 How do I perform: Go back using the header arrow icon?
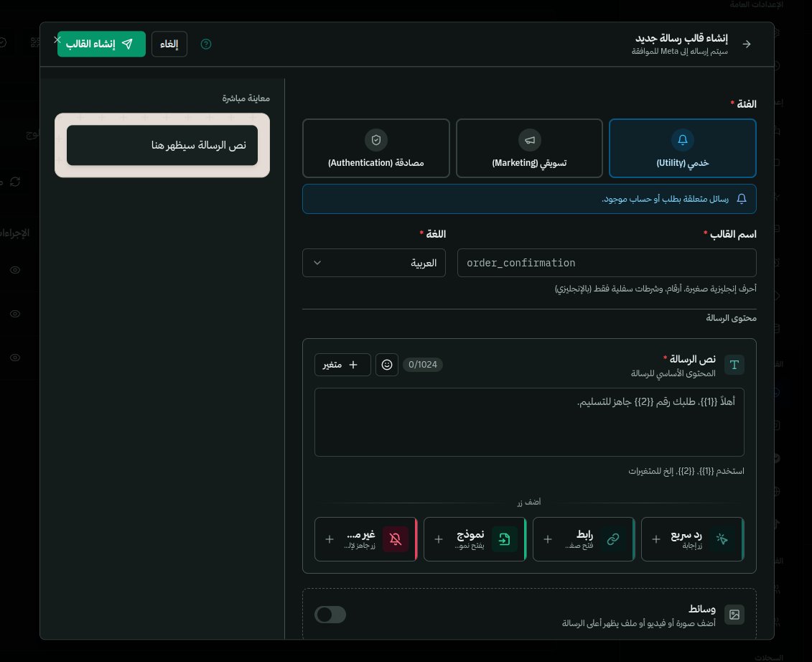[x=746, y=44]
